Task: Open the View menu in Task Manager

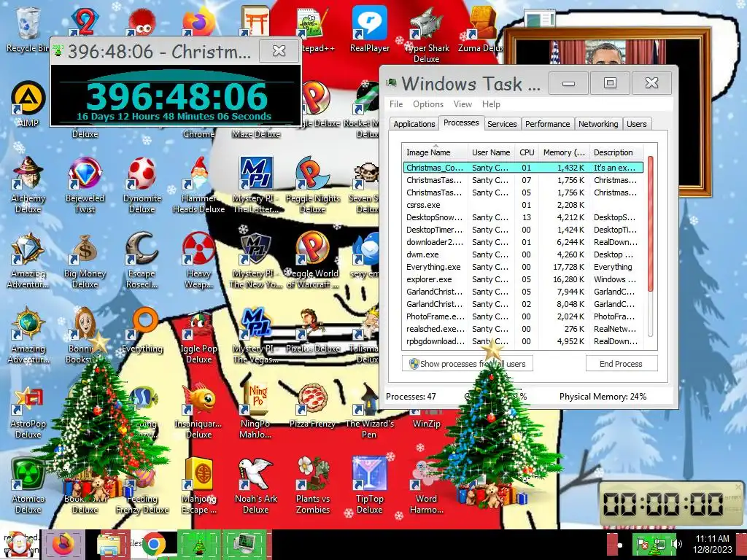Action: pyautogui.click(x=462, y=104)
